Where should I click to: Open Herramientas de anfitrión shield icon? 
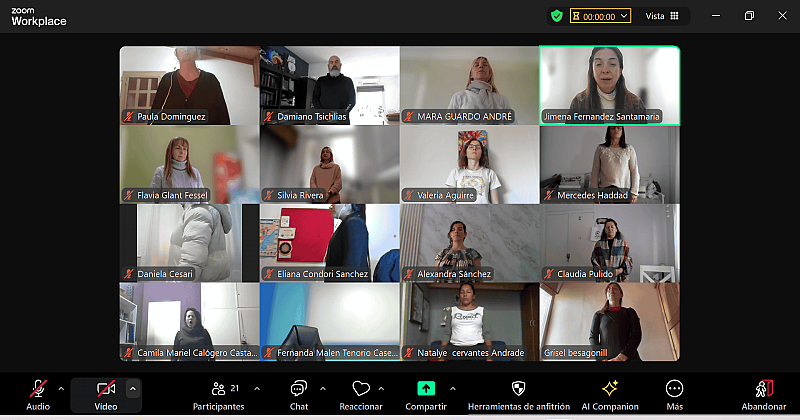click(518, 389)
